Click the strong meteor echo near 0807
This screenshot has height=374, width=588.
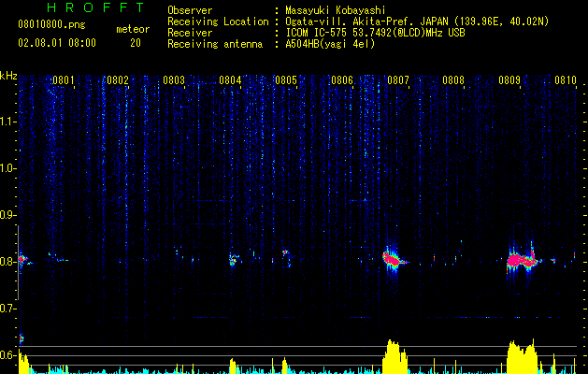[394, 259]
